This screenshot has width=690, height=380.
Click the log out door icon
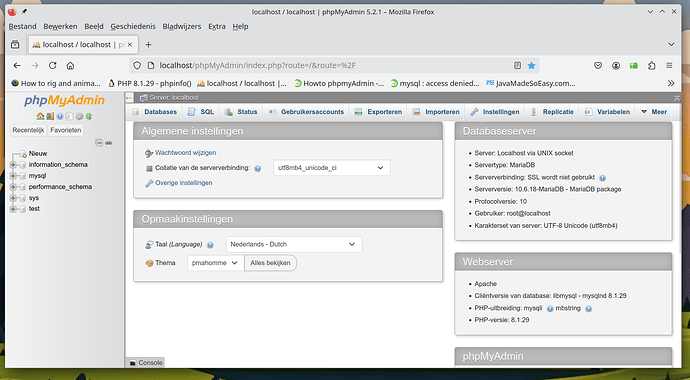50,117
